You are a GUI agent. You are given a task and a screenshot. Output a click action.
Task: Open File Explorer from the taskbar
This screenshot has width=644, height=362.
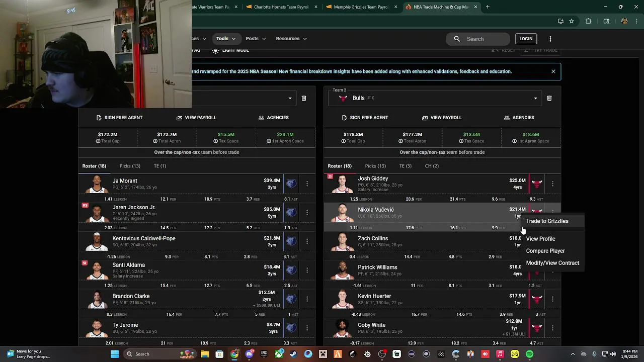pos(205,354)
